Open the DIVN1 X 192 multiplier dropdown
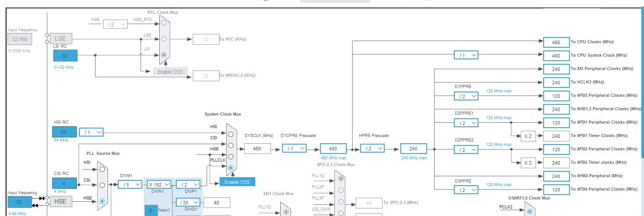The width and height of the screenshot is (644, 216). coord(159,184)
